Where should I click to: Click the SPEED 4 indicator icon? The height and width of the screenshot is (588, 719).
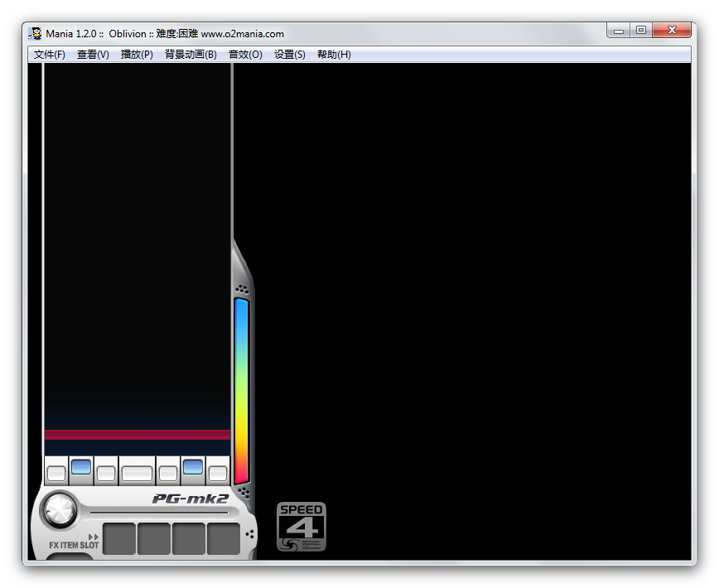click(302, 527)
